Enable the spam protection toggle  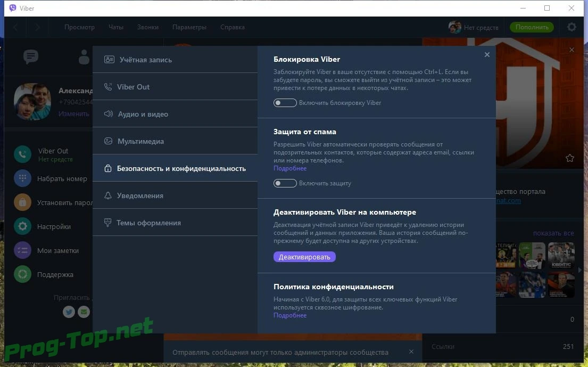point(285,183)
